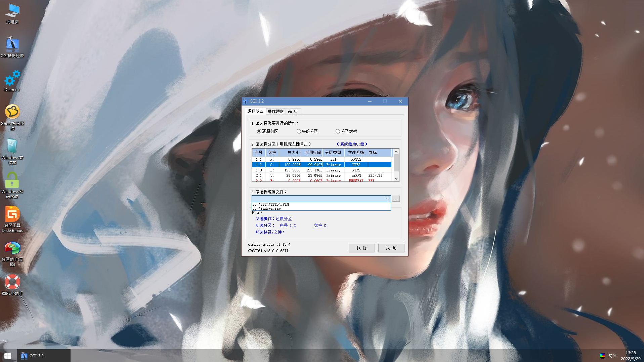Pick E:\WEPE\WEPE64.WIM from the dropdown list
Viewport: 644px width, 362px height.
coord(271,204)
